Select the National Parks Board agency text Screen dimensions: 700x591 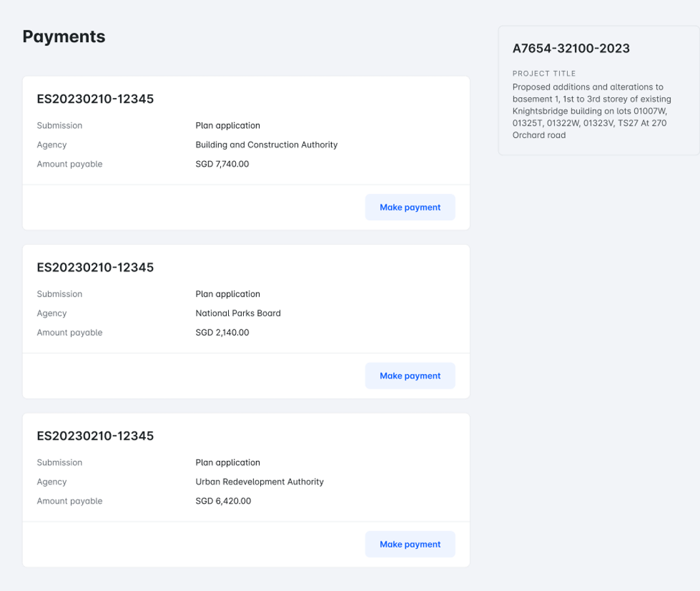click(238, 314)
